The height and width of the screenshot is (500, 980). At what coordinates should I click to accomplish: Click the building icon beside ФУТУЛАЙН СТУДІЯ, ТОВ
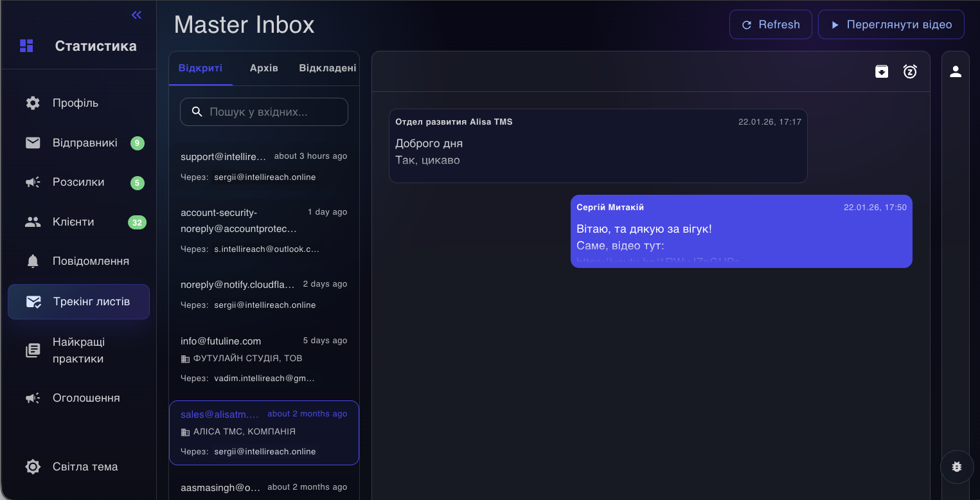(x=186, y=359)
